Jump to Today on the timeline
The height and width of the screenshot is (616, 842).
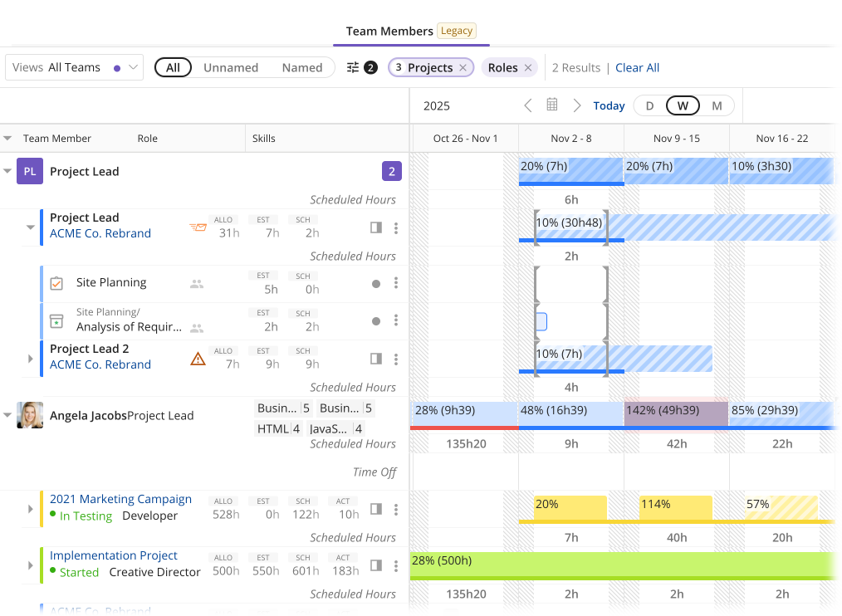pyautogui.click(x=609, y=105)
